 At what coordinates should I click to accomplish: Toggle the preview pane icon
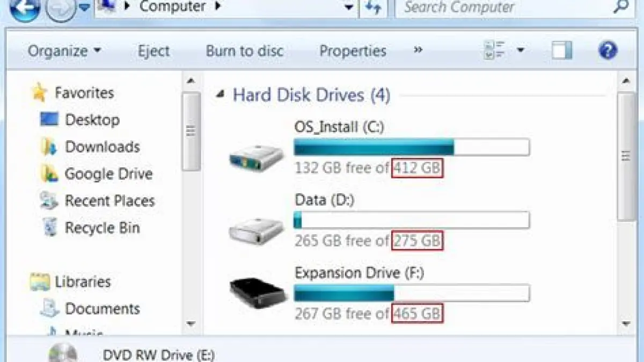[561, 51]
